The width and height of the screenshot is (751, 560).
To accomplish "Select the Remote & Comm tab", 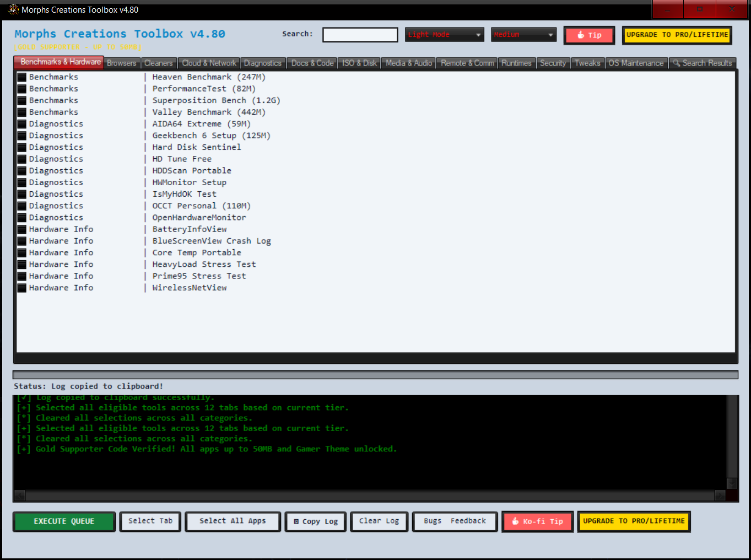I will (467, 63).
